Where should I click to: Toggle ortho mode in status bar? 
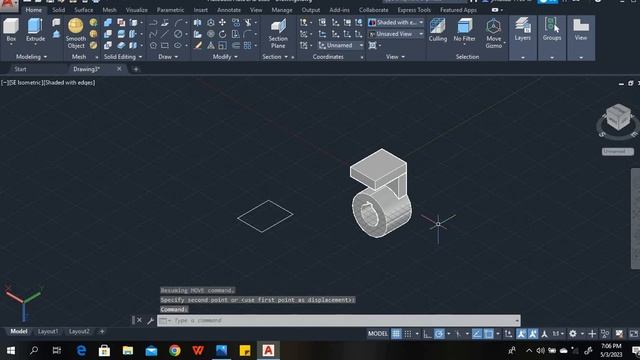click(427, 334)
